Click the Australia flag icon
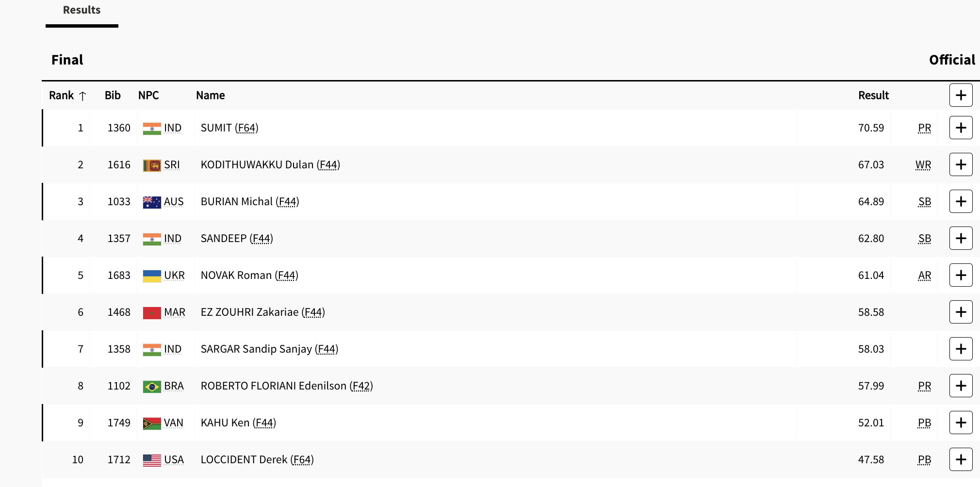 (x=152, y=202)
